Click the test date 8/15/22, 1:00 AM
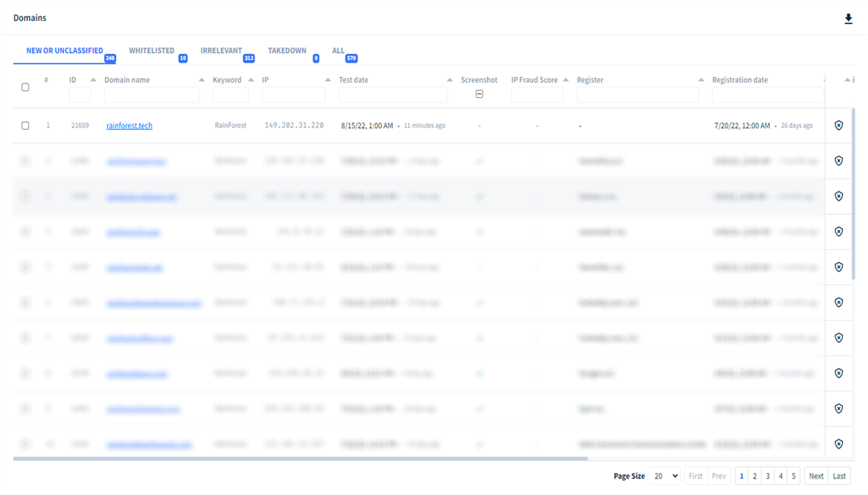The height and width of the screenshot is (495, 868). [x=367, y=126]
